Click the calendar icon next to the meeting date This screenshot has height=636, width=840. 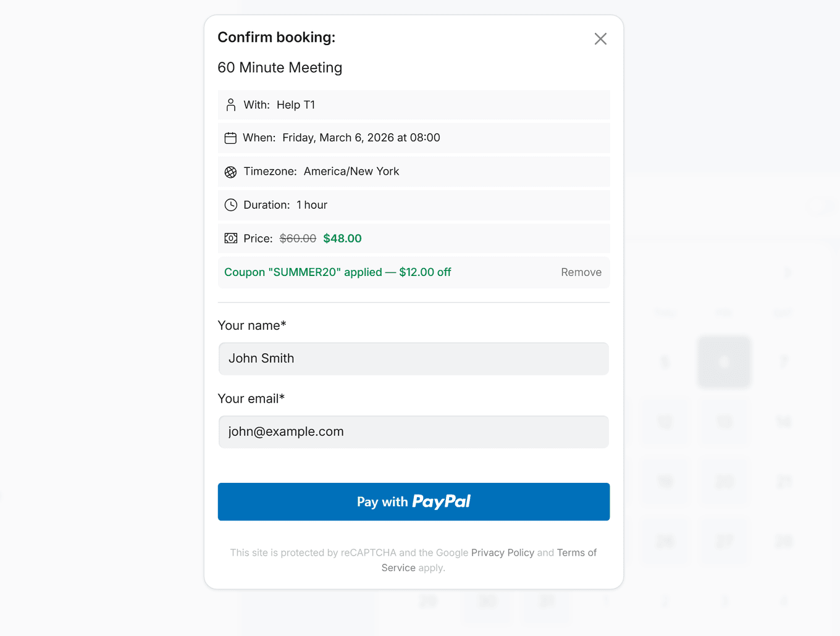pos(230,138)
